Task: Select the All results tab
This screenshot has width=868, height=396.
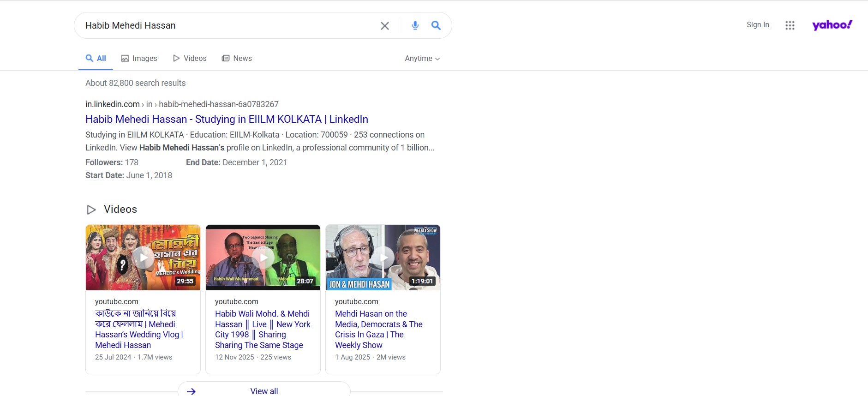Action: (x=96, y=59)
